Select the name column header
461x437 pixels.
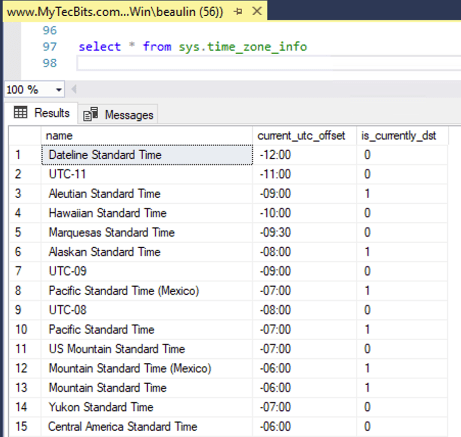click(x=147, y=136)
